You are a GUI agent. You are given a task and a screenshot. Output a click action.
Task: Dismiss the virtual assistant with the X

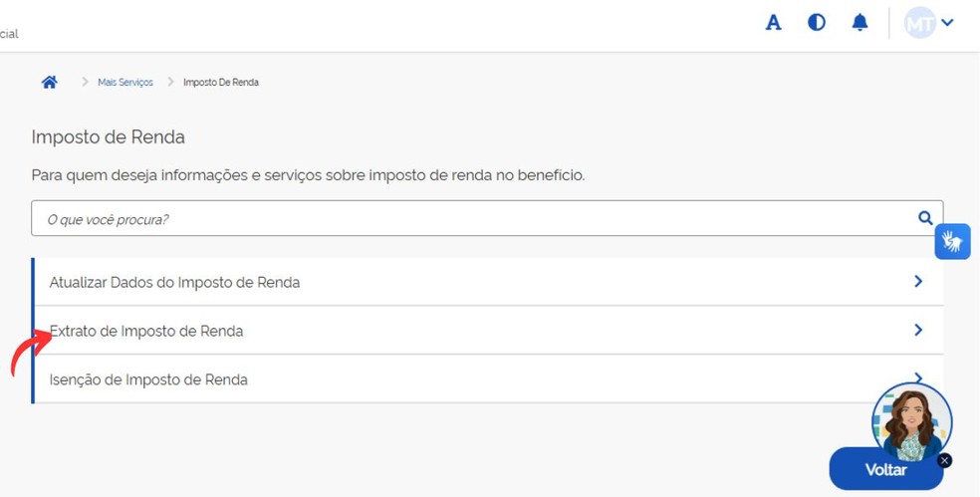coord(944,460)
